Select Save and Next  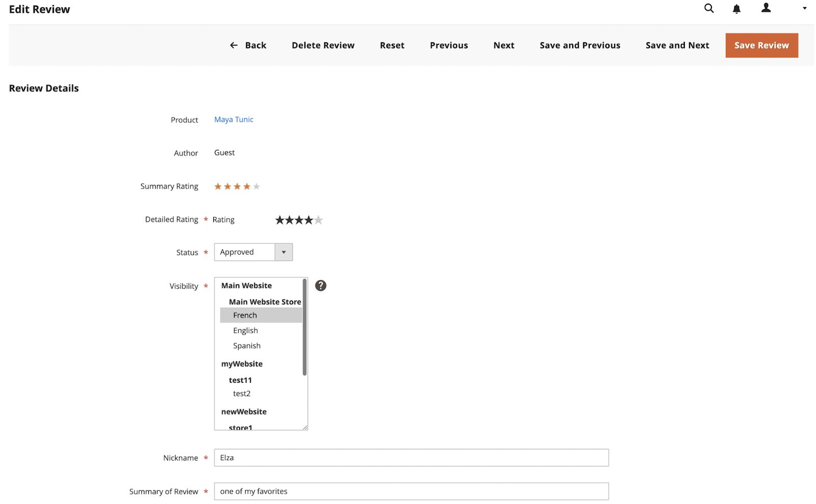coord(677,45)
